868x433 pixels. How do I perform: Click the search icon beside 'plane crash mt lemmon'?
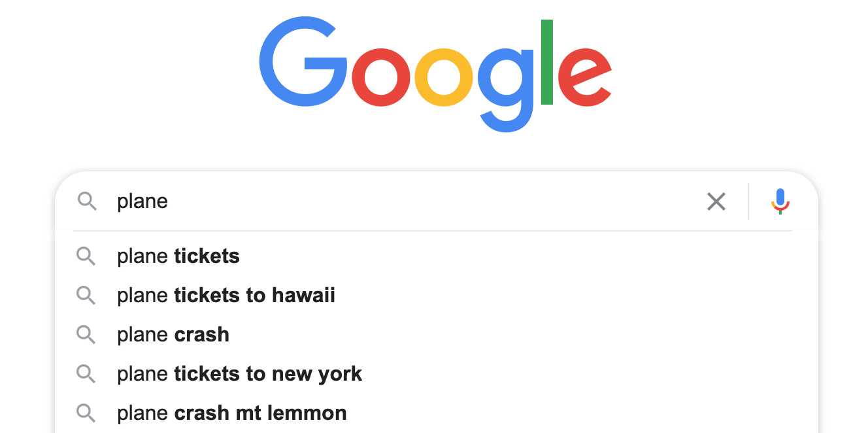coord(86,413)
